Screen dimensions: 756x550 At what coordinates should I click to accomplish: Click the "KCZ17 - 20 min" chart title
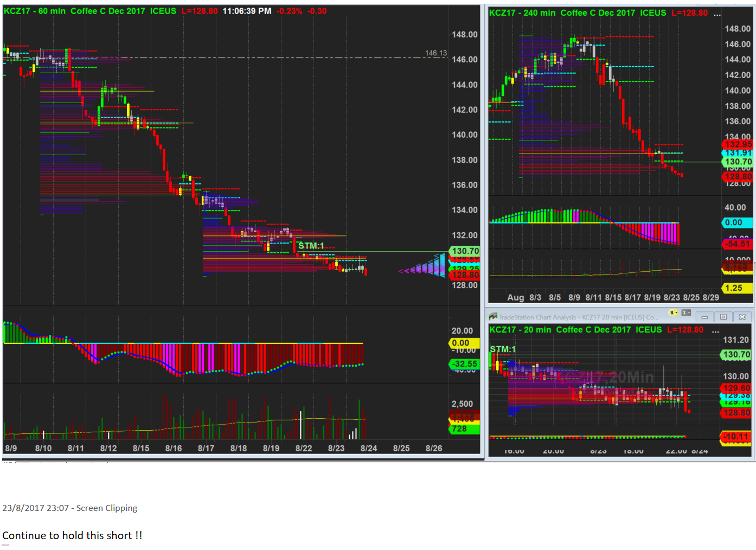(x=520, y=330)
